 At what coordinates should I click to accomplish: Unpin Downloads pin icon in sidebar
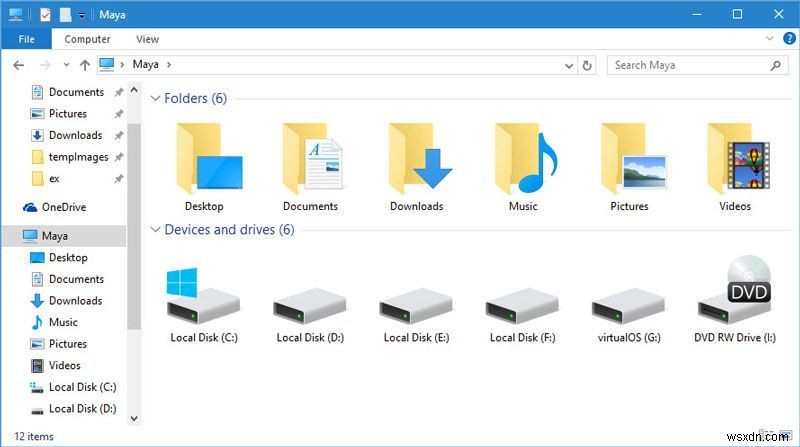pyautogui.click(x=118, y=136)
